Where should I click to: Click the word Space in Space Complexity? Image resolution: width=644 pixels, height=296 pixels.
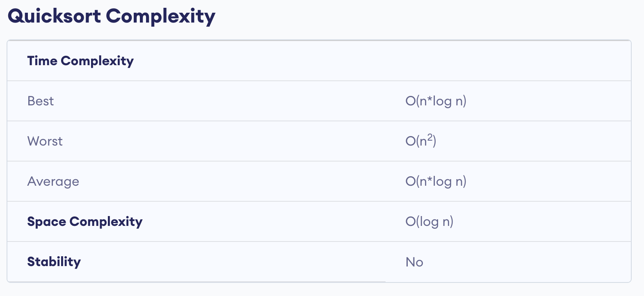tap(47, 222)
